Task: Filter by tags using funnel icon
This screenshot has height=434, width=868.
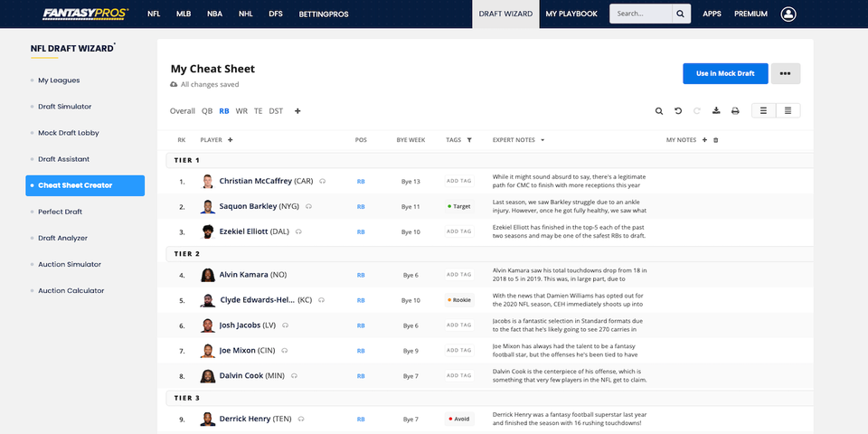Action: click(469, 140)
